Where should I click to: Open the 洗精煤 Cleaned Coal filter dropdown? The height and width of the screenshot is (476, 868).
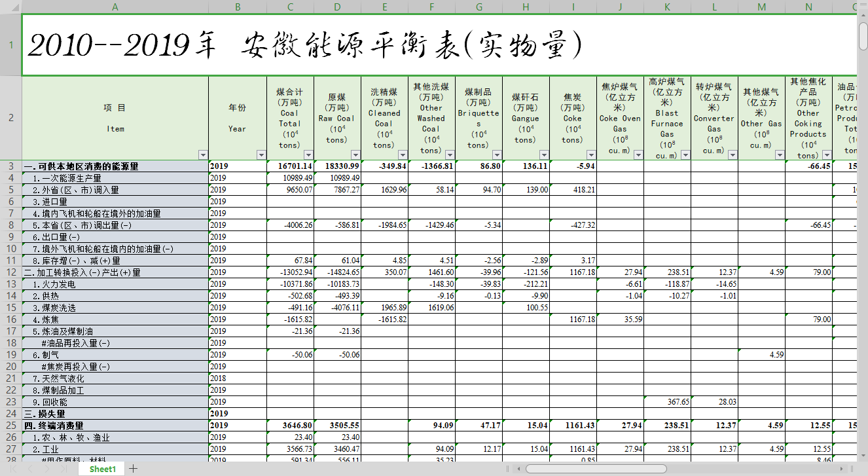(403, 155)
